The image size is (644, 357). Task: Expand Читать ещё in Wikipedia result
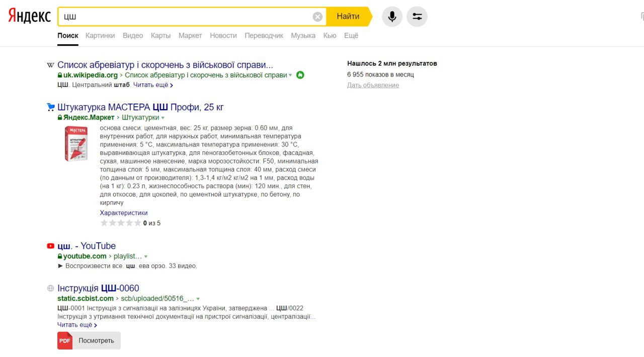(x=153, y=85)
